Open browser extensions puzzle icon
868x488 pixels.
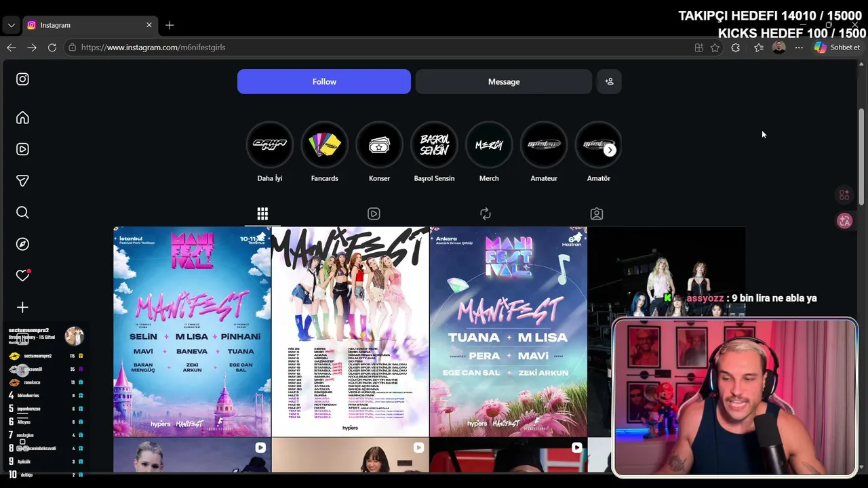click(736, 47)
